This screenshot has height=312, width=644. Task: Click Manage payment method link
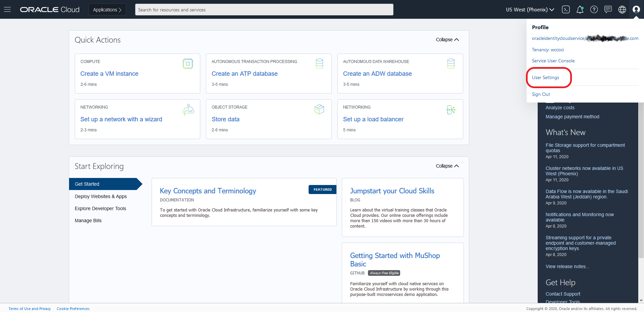(x=572, y=117)
